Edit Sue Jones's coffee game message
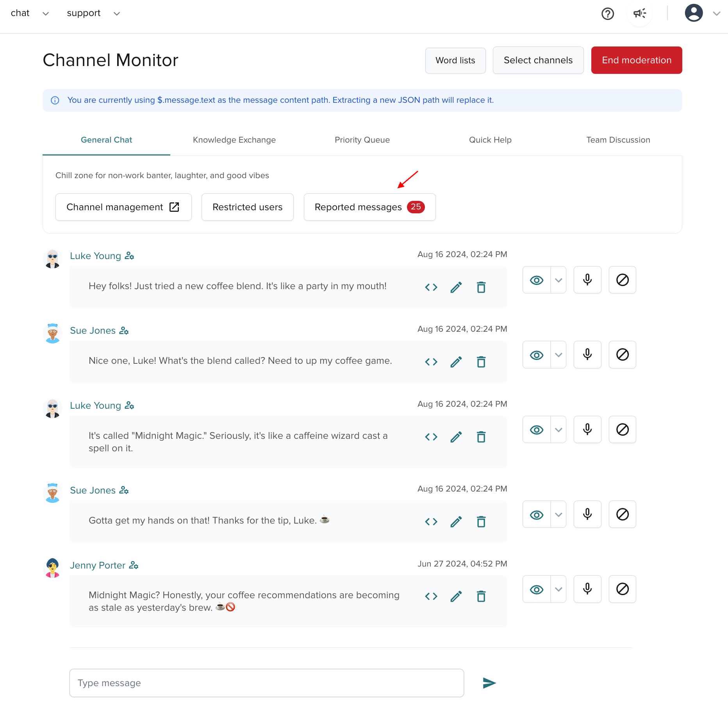The width and height of the screenshot is (728, 708). (456, 362)
